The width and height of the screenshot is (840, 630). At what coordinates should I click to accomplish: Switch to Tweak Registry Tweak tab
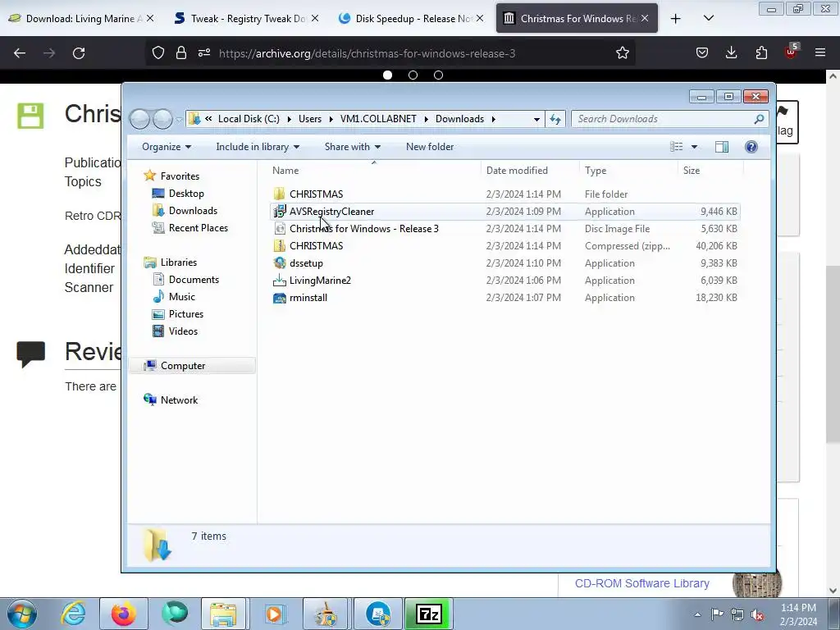click(246, 18)
